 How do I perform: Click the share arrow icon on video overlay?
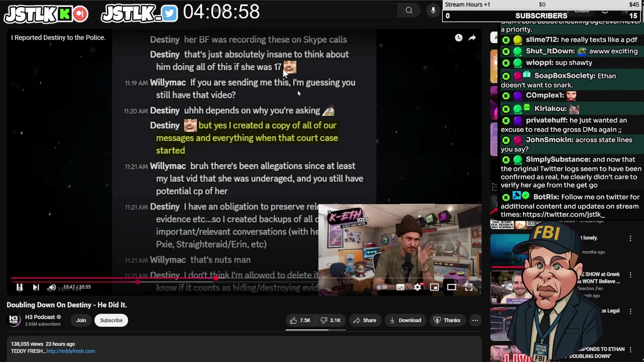click(472, 38)
